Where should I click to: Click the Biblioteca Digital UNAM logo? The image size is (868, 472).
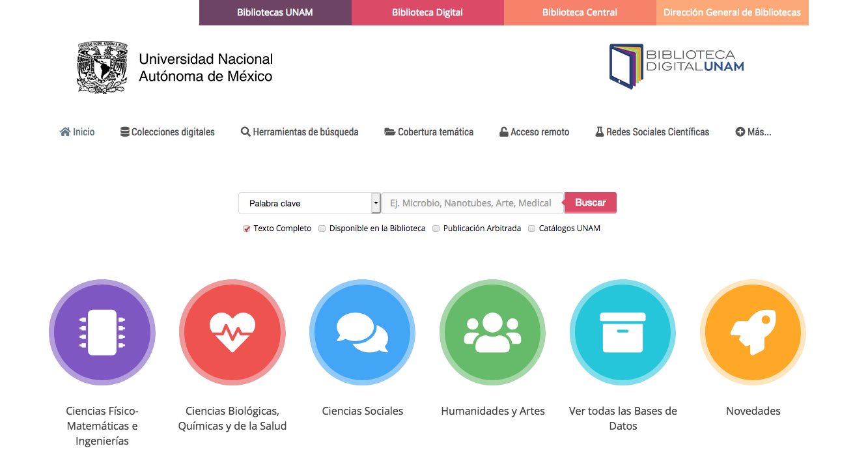pyautogui.click(x=677, y=66)
